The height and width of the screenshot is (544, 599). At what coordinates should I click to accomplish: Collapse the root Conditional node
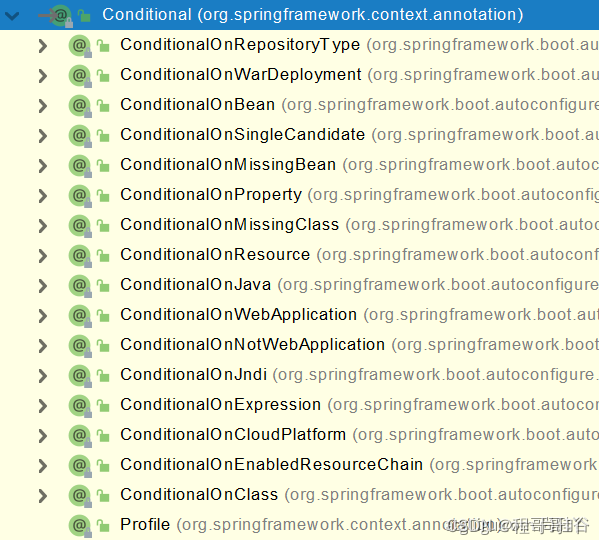12,16
